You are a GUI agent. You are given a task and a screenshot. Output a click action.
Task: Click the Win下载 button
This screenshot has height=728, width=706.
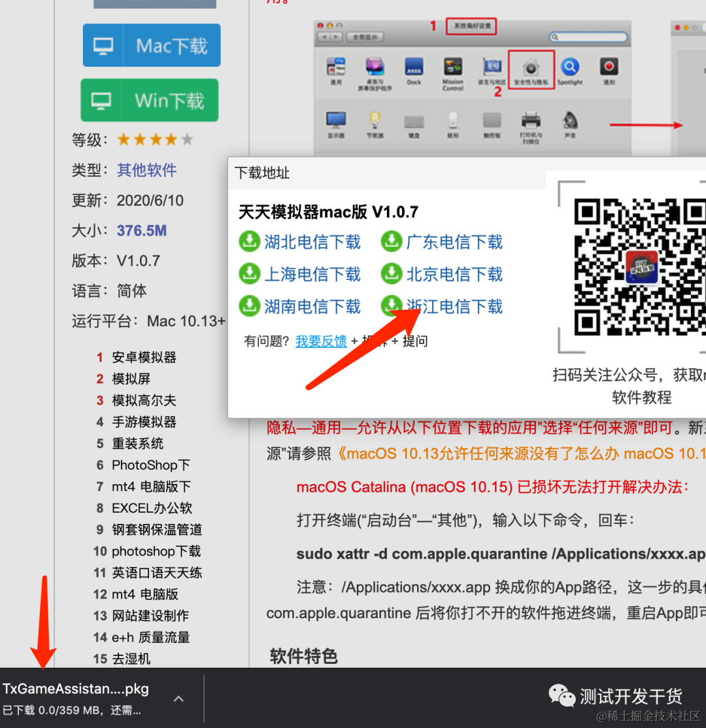(149, 100)
